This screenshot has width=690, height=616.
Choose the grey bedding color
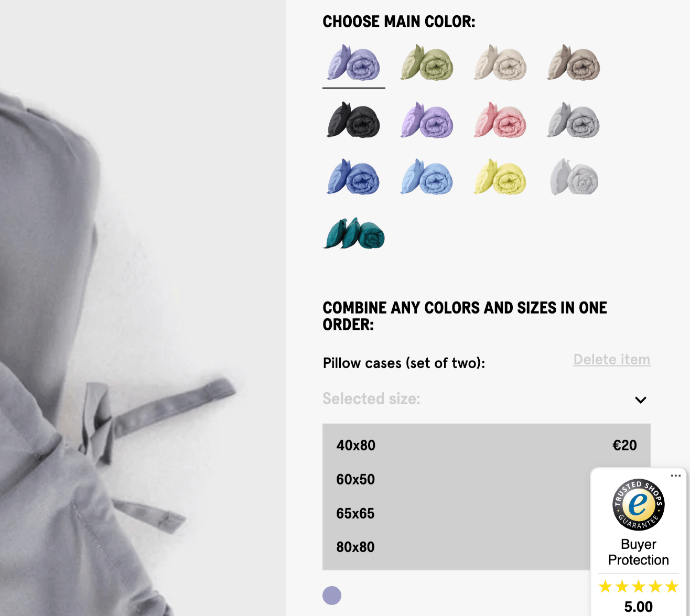point(574,120)
